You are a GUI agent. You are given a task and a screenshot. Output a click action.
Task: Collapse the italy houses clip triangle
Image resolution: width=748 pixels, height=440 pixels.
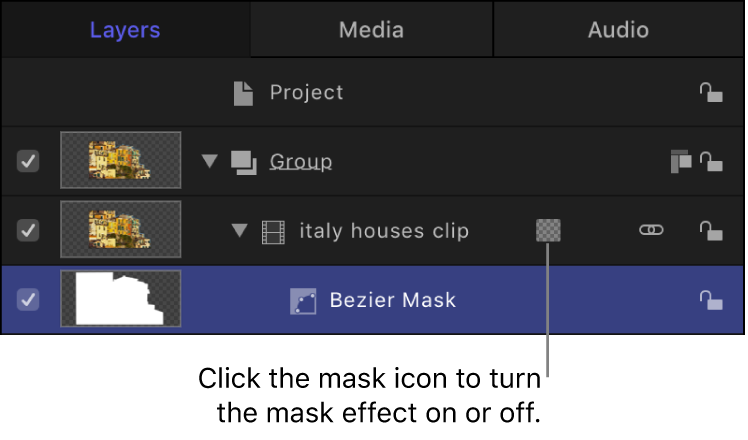[239, 231]
